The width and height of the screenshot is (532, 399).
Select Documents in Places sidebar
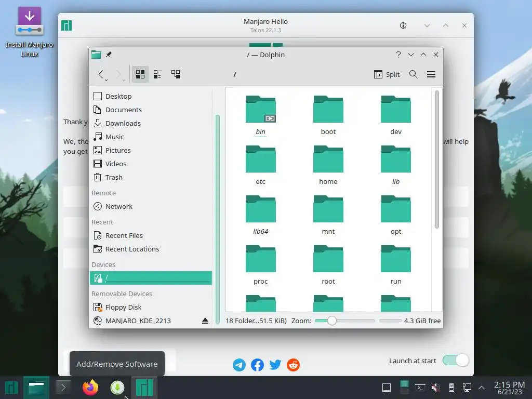click(x=151, y=110)
